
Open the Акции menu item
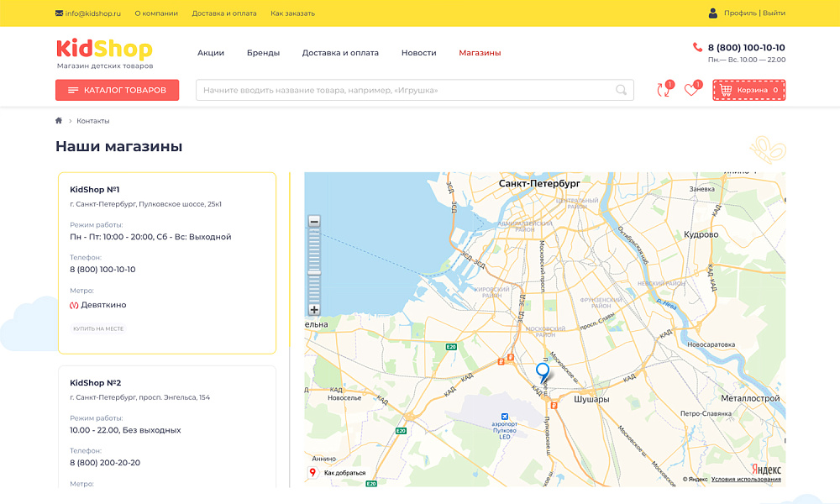coord(211,53)
